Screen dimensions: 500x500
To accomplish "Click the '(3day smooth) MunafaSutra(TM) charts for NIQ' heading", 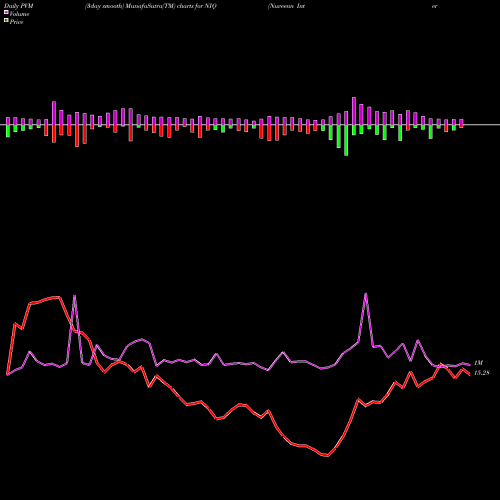I will point(151,6).
